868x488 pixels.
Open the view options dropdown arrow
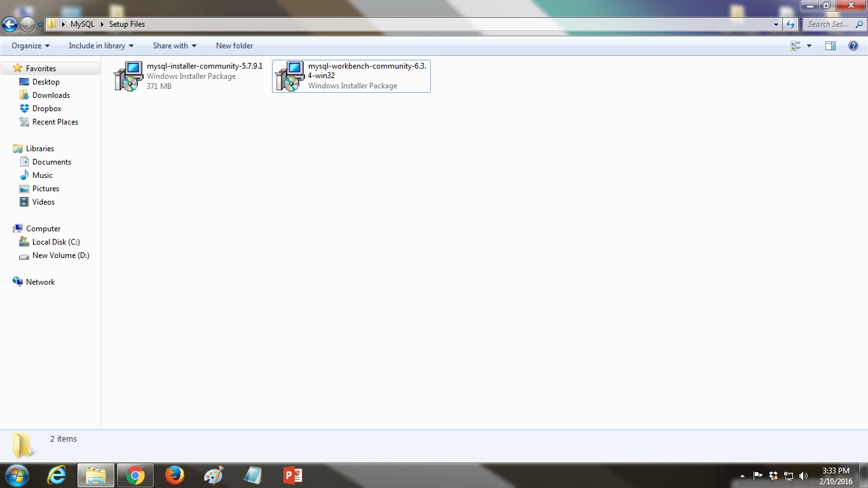pos(809,46)
